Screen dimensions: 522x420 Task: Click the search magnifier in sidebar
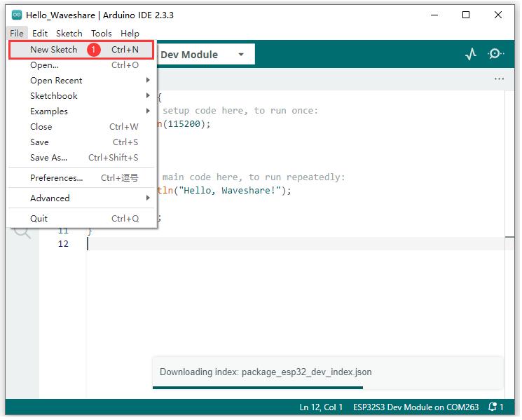[22, 231]
